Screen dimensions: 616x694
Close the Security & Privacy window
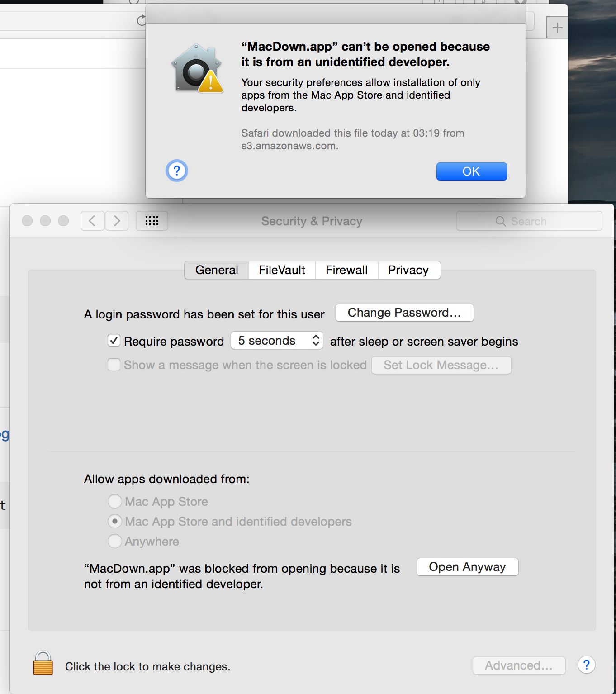[x=27, y=221]
